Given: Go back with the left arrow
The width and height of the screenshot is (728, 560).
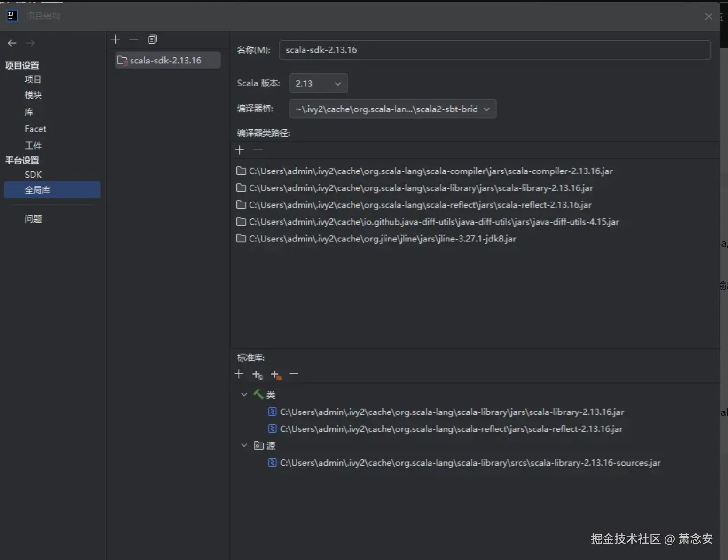Looking at the screenshot, I should coord(12,43).
